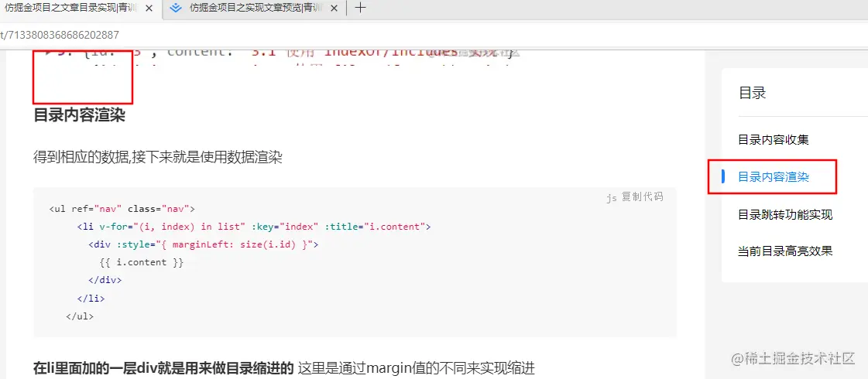This screenshot has width=868, height=379.
Task: Click the 目录内容渲染 article heading
Action: coord(79,115)
